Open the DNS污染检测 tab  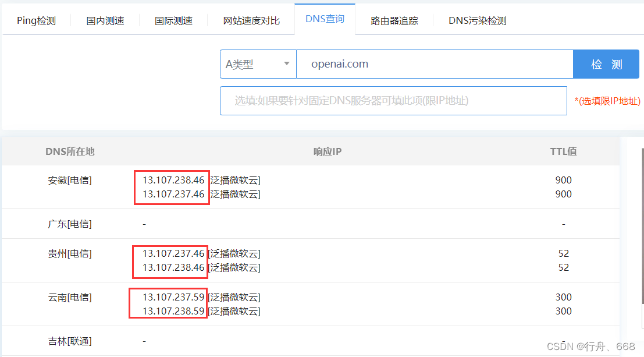tap(477, 20)
